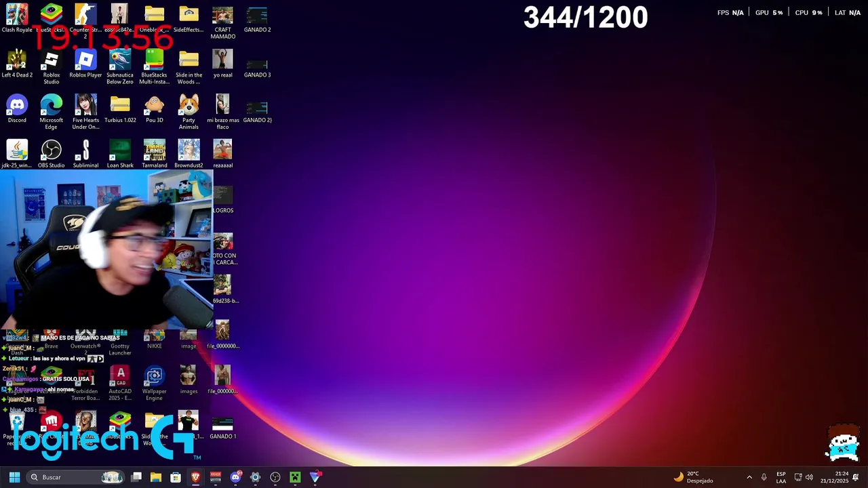
Task: Launch the Browndust2 desktop shortcut
Action: [x=189, y=155]
